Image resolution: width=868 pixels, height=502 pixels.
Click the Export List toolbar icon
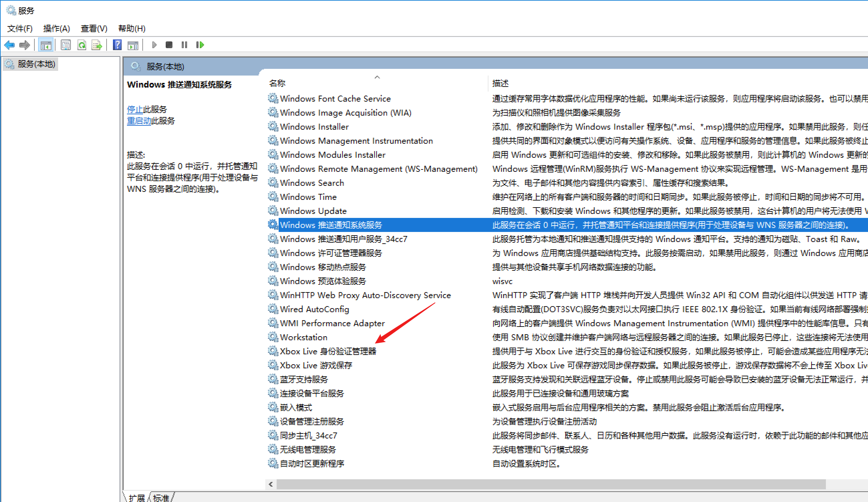[97, 45]
